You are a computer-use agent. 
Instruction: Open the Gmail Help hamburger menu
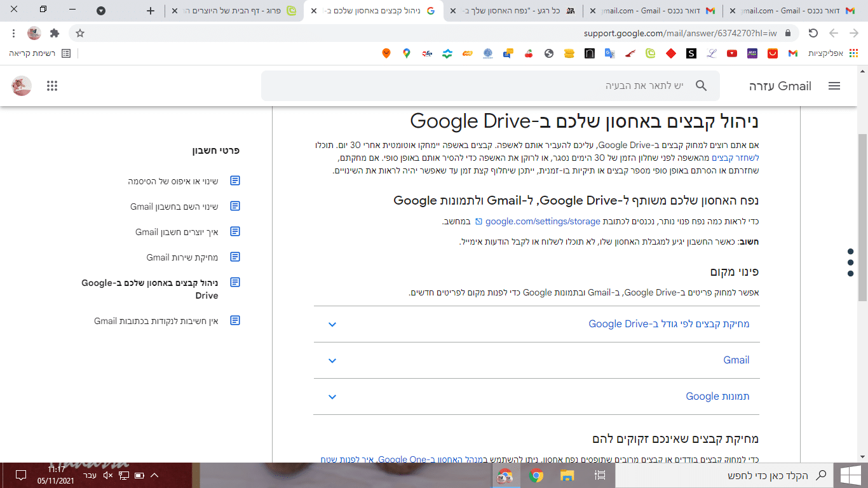[834, 86]
